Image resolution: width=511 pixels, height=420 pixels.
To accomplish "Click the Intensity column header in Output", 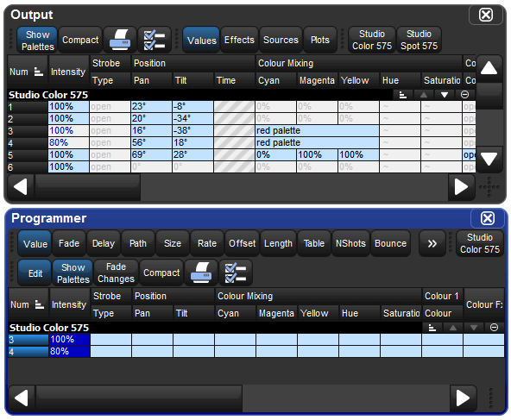I will tap(68, 72).
